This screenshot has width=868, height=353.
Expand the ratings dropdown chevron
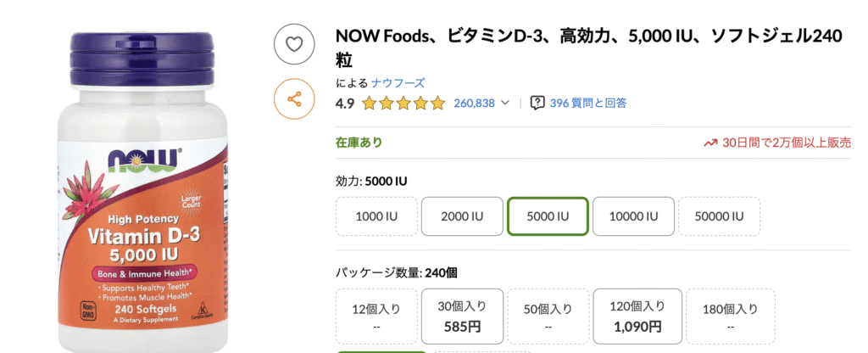(x=506, y=104)
